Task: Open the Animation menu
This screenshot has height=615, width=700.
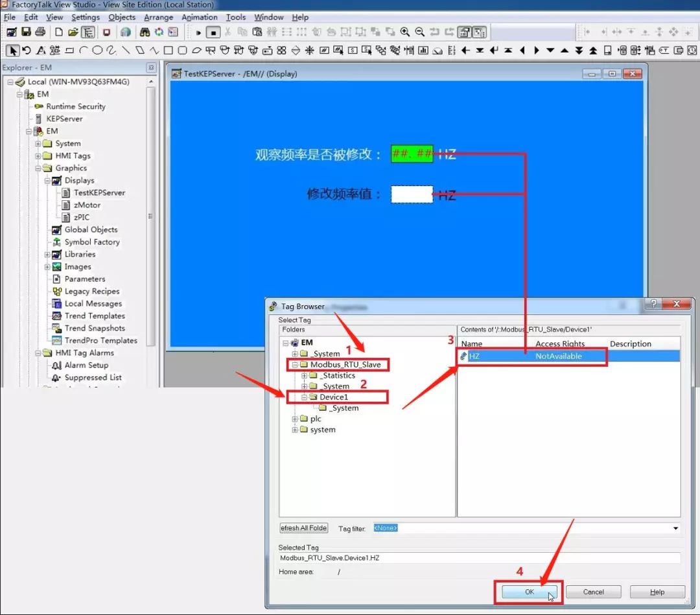Action: (199, 17)
